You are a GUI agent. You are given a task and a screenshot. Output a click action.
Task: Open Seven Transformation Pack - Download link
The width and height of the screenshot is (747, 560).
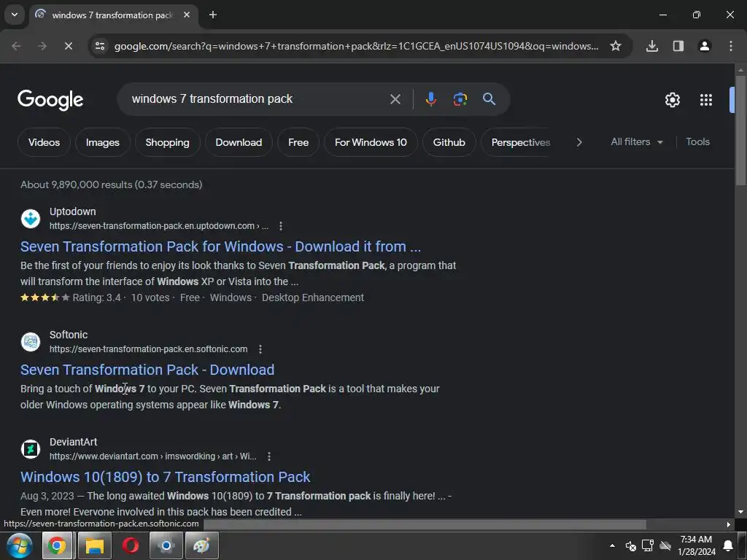point(147,370)
